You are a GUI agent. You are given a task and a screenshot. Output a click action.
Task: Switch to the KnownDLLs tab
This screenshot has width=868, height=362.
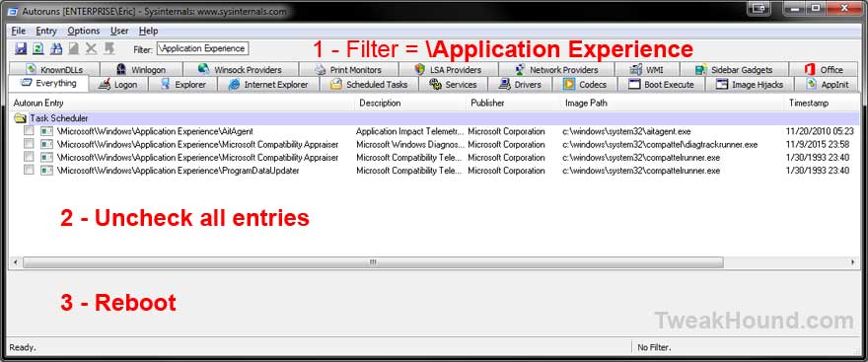point(53,70)
